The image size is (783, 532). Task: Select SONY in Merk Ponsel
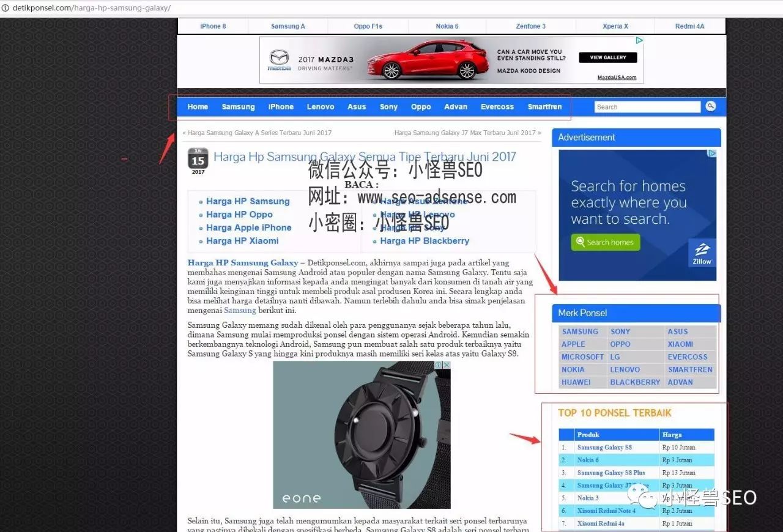tap(620, 331)
